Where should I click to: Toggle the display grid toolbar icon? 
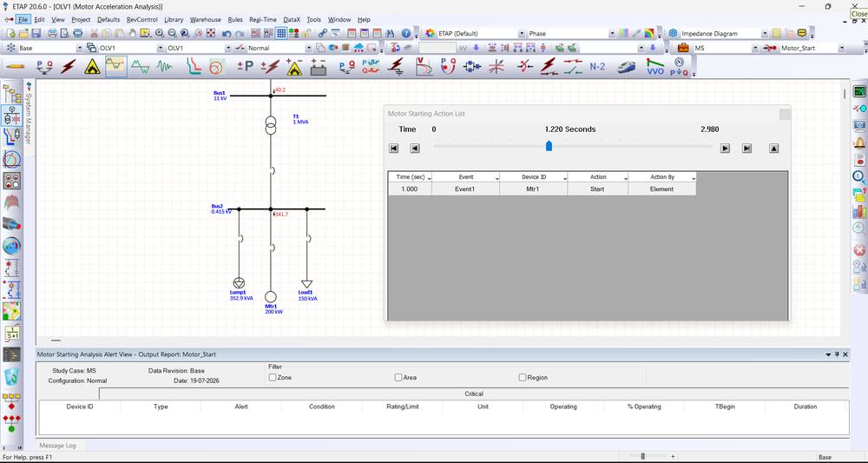281,33
